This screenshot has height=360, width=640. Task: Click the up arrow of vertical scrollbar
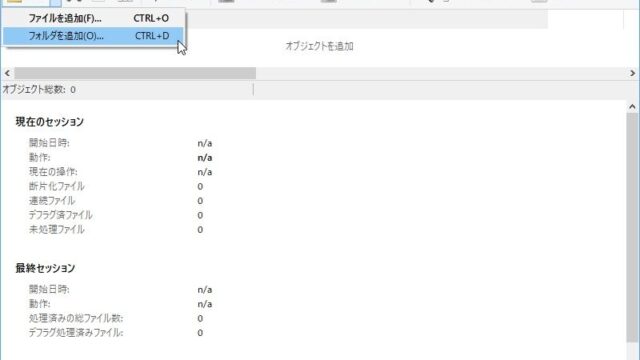click(x=632, y=107)
